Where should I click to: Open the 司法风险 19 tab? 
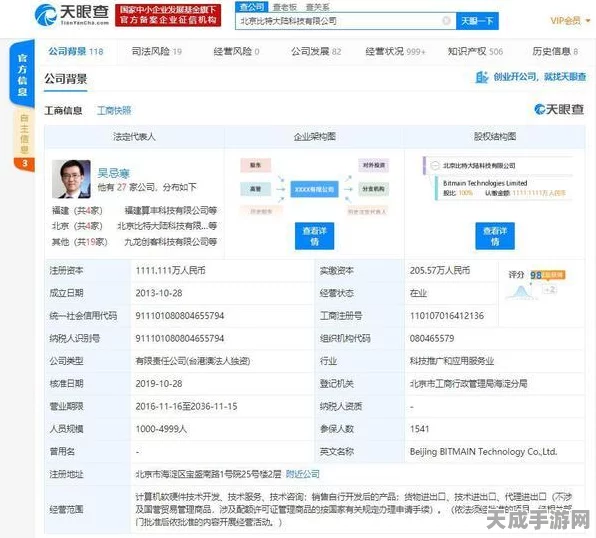(x=157, y=51)
